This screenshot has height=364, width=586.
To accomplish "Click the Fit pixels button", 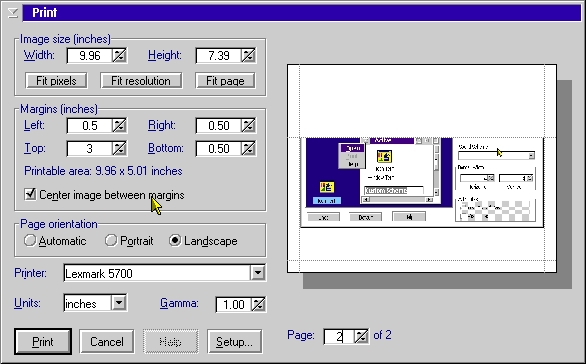I will (x=56, y=81).
